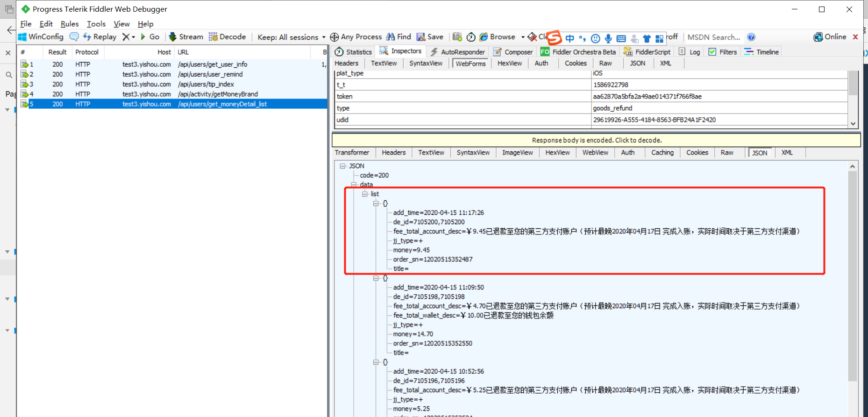
Task: Click the Sogou toolbox grid icon
Action: pyautogui.click(x=659, y=38)
